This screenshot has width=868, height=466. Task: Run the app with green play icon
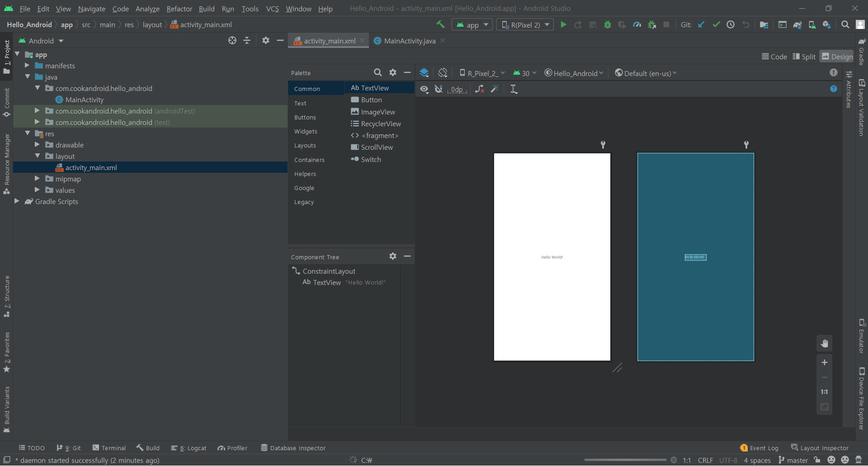point(563,25)
